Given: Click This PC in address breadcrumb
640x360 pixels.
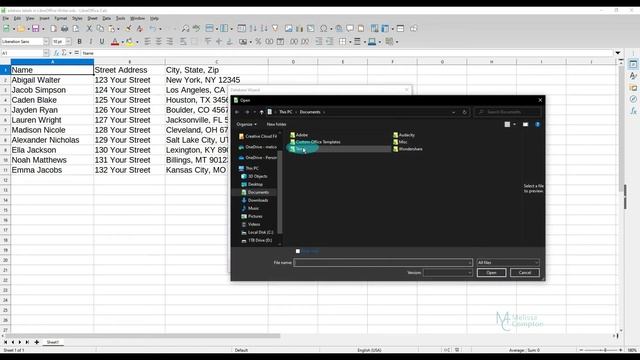Looking at the screenshot, I should pyautogui.click(x=286, y=112).
